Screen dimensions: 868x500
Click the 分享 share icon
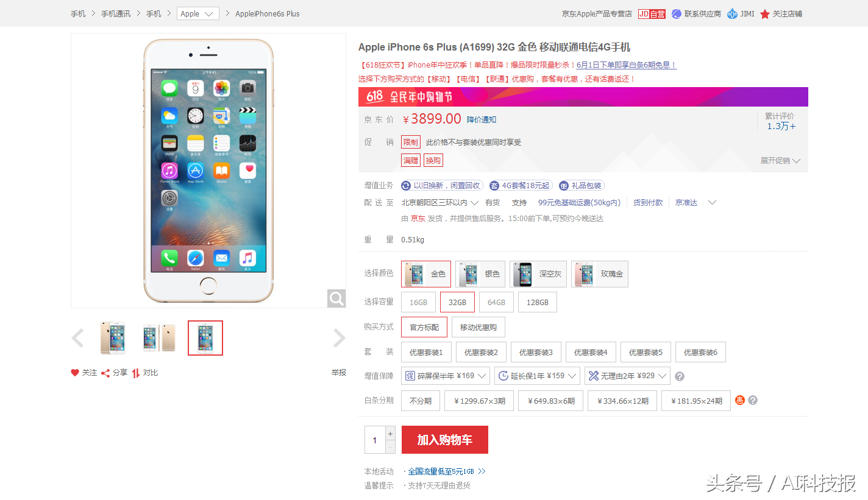tap(105, 373)
